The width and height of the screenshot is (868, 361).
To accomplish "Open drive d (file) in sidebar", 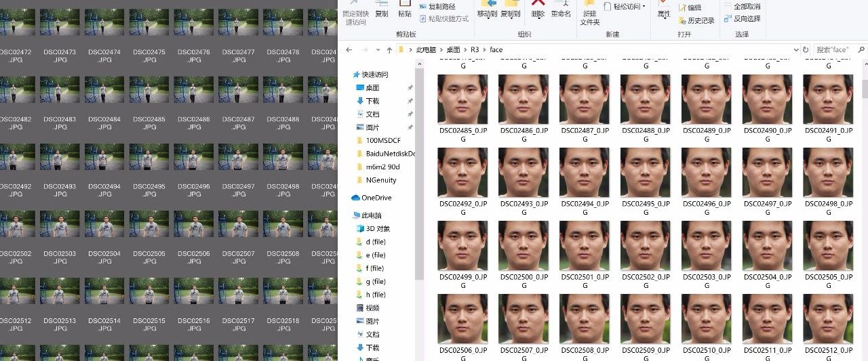I will pos(371,242).
